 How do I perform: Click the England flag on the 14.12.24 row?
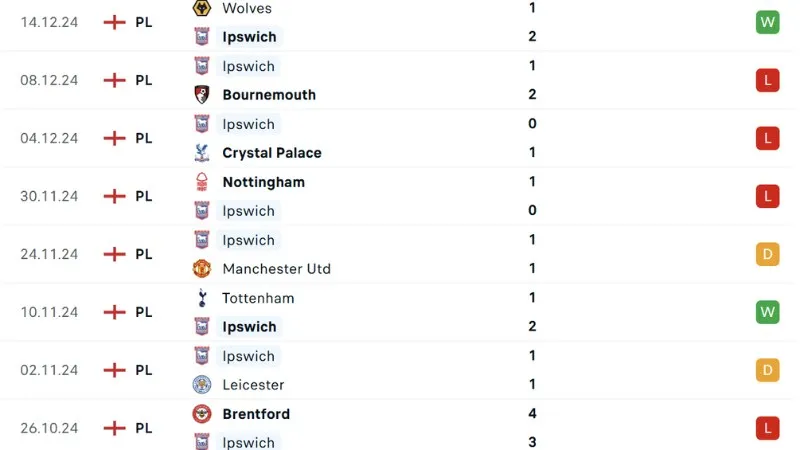pos(115,22)
